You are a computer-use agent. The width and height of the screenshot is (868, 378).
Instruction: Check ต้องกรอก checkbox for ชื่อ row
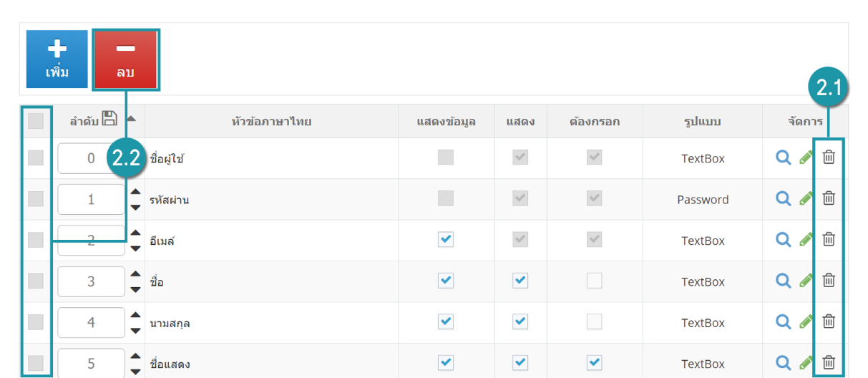[594, 281]
